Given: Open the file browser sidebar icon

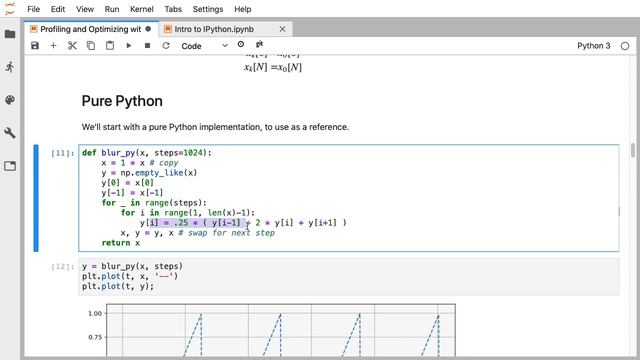Looking at the screenshot, I should click(x=10, y=34).
